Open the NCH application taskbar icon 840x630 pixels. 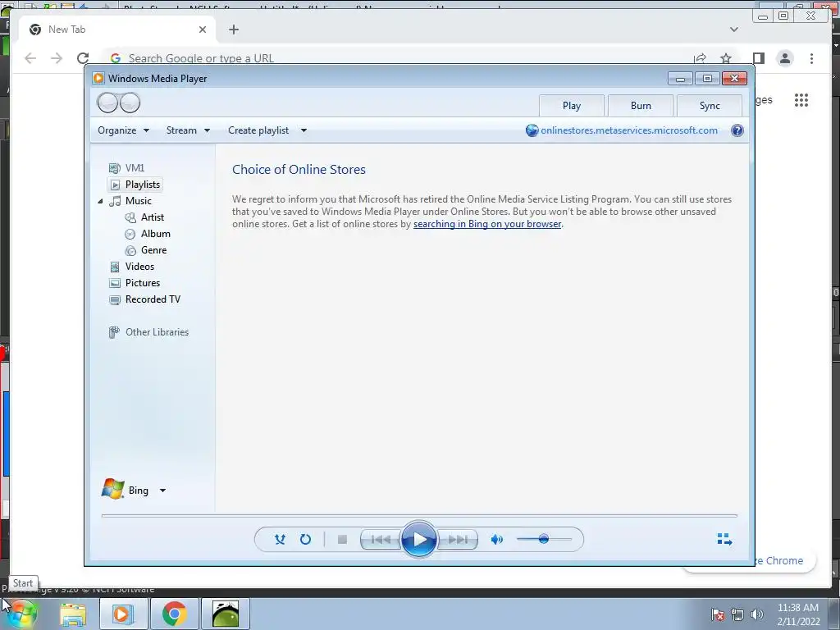[226, 614]
